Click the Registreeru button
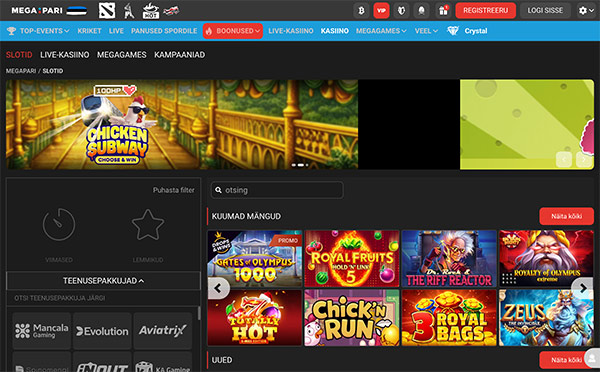This screenshot has width=600, height=372. [485, 11]
